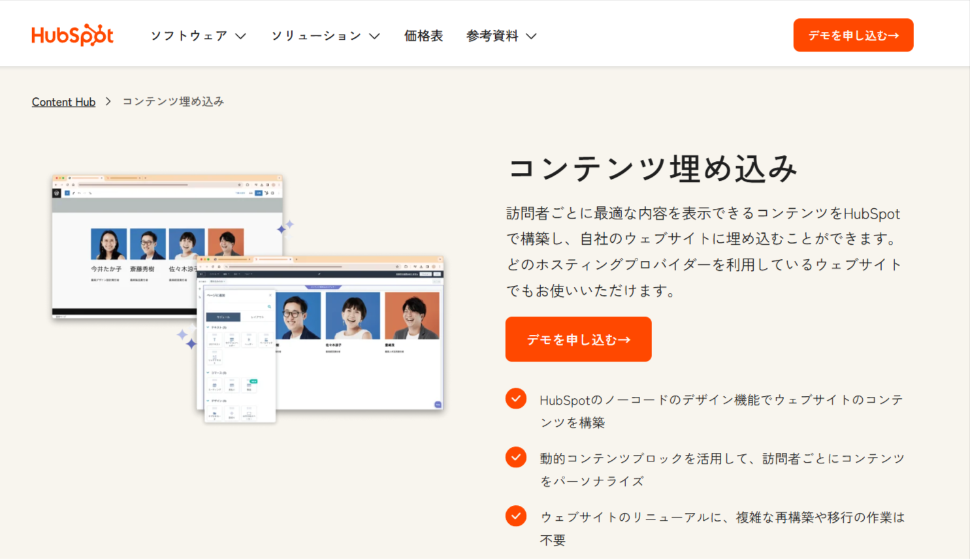Click the browser back arrow in the screenshot

pyautogui.click(x=56, y=185)
